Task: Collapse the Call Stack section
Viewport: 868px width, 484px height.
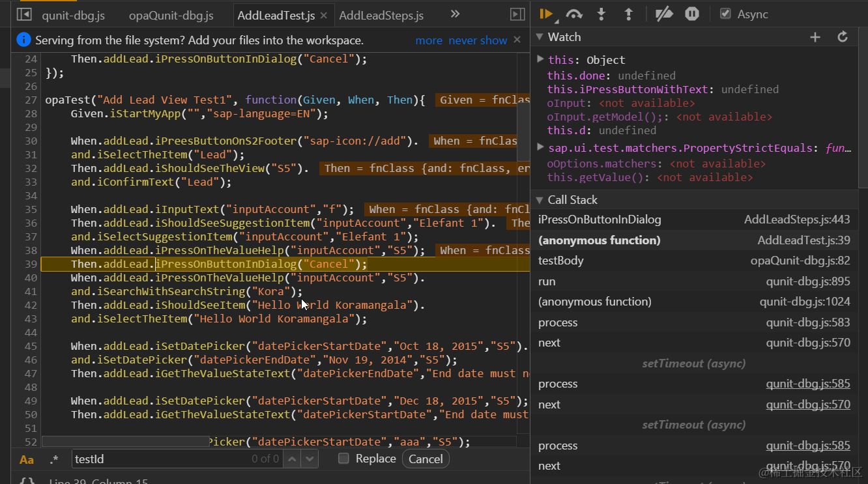Action: (539, 200)
